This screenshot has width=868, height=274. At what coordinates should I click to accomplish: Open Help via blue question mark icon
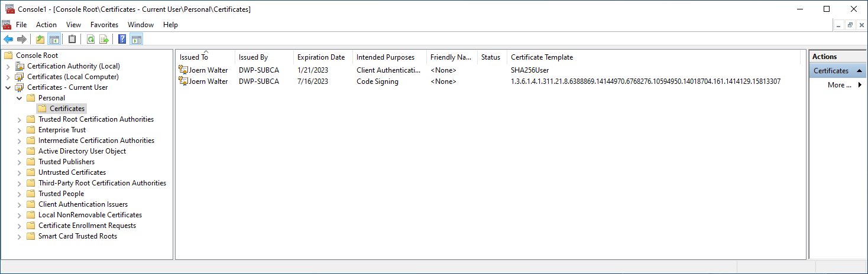pyautogui.click(x=122, y=40)
